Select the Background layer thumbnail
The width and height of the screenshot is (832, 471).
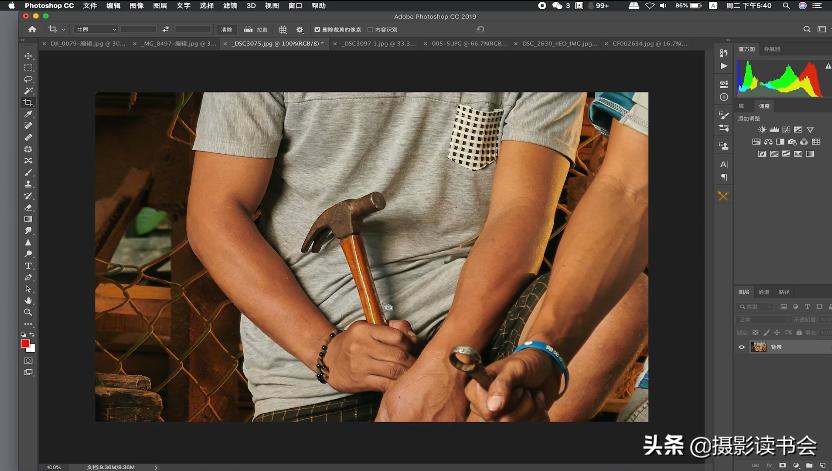(760, 347)
